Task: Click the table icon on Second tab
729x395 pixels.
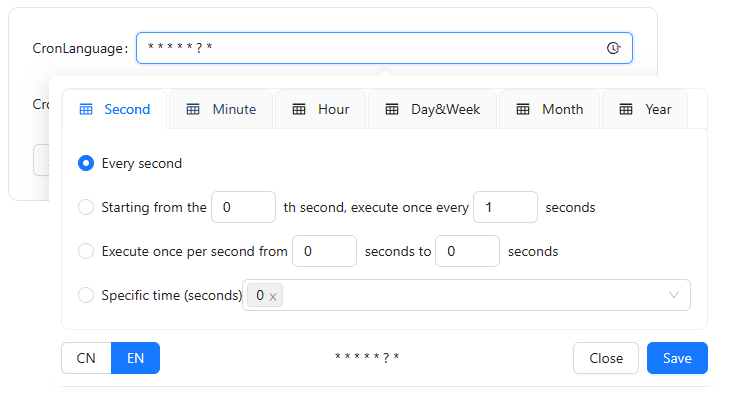Action: point(86,109)
